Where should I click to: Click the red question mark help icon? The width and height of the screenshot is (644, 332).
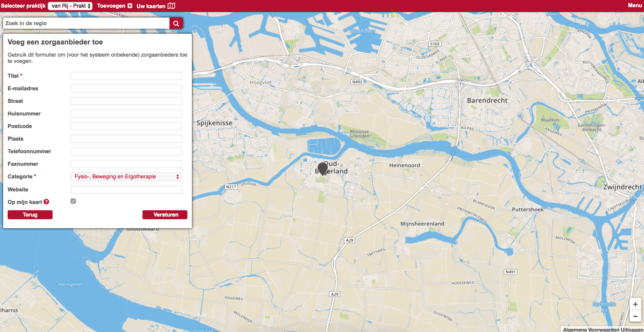(46, 202)
